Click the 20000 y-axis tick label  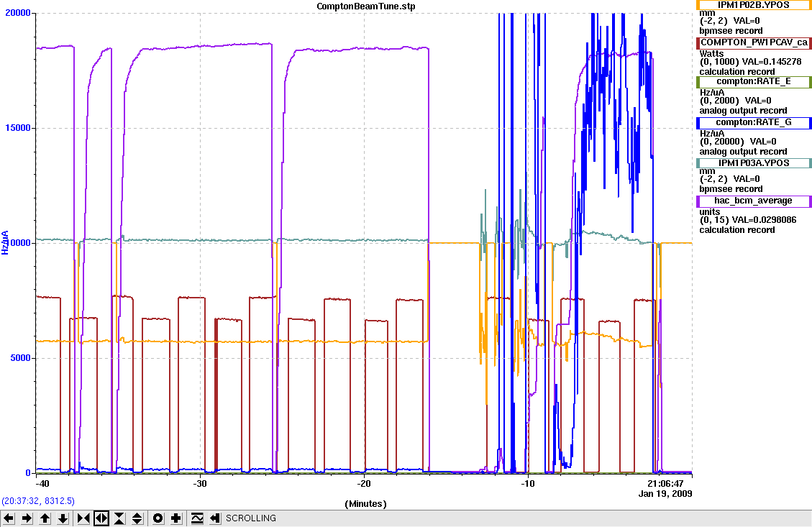pyautogui.click(x=17, y=12)
